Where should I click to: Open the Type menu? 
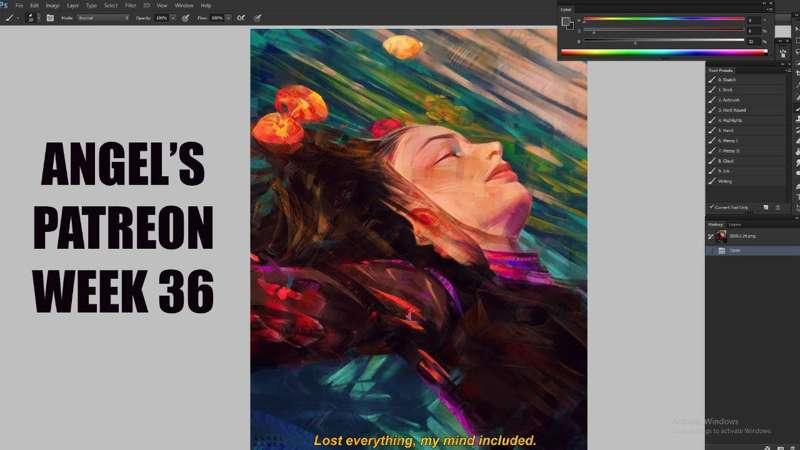coord(91,5)
